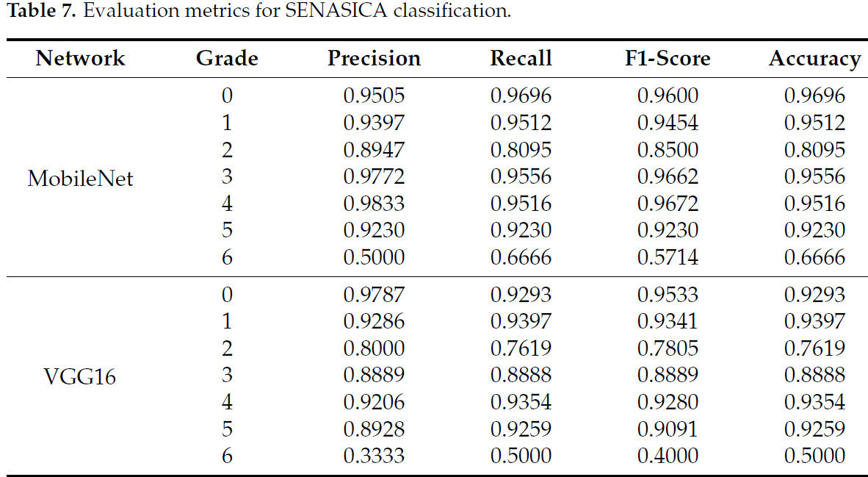Click the Recall column header

click(x=521, y=59)
